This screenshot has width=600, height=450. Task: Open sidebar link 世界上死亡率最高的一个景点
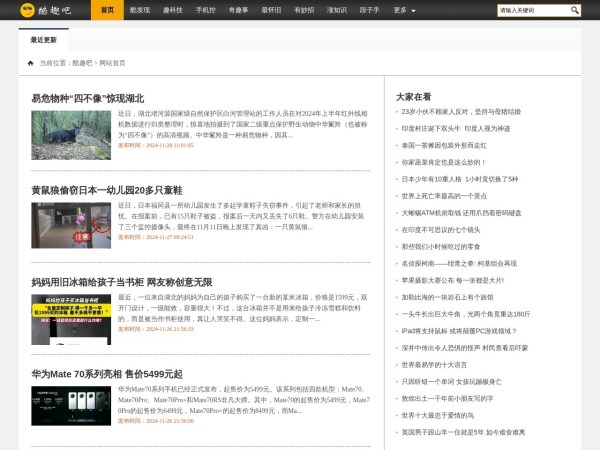[x=444, y=196]
